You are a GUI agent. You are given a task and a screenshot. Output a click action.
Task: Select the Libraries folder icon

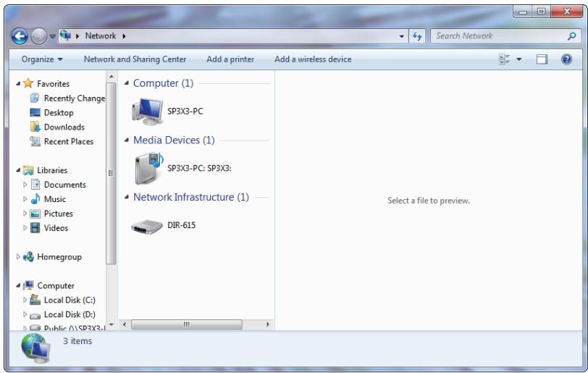tap(28, 170)
